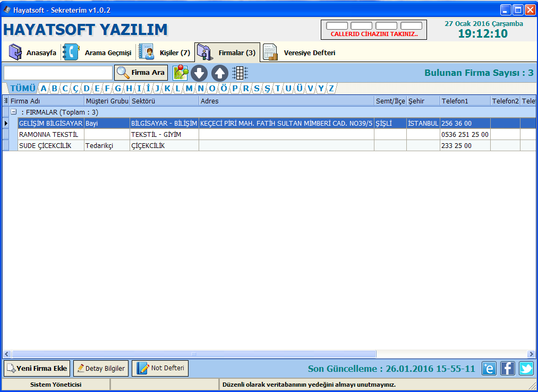Sort by Firma Adı column header
The width and height of the screenshot is (538, 392).
coord(47,101)
